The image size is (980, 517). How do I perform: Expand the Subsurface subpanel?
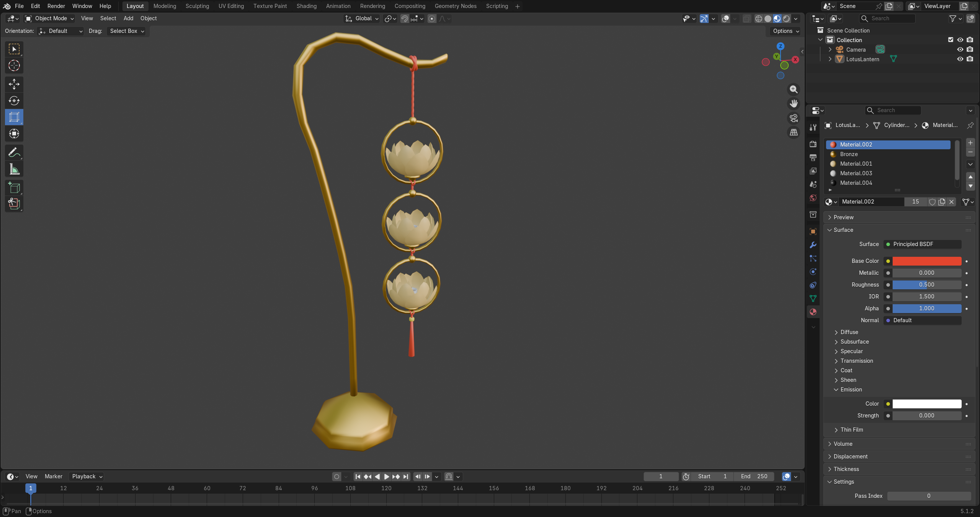click(x=854, y=342)
